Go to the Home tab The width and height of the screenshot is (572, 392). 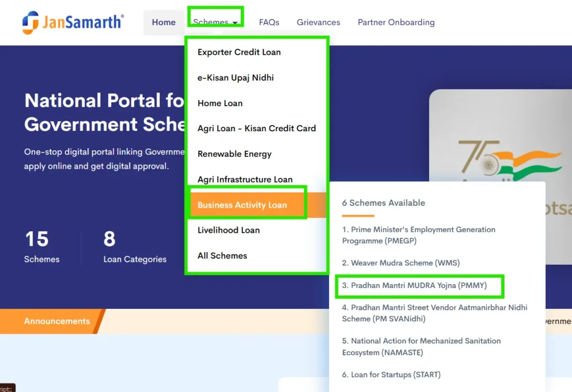click(164, 22)
